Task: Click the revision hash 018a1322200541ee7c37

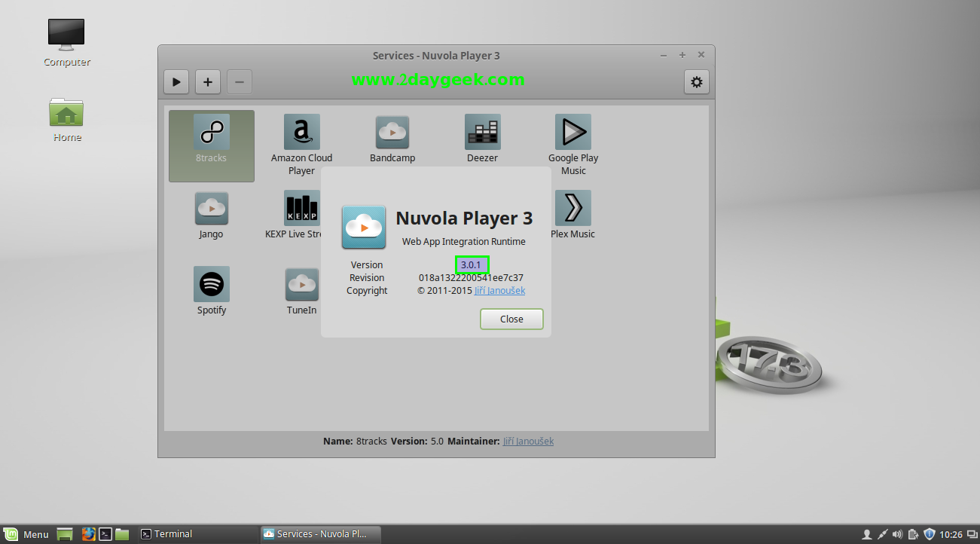Action: click(471, 277)
